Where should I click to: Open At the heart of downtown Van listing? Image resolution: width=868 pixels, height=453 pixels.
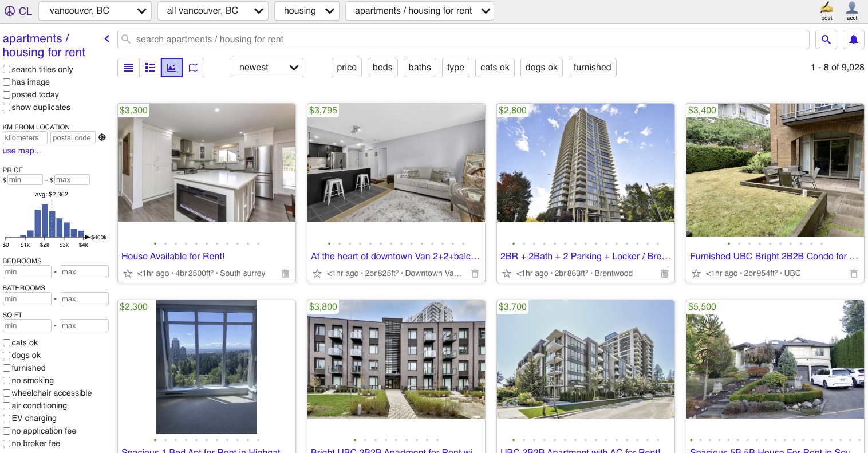(x=395, y=257)
